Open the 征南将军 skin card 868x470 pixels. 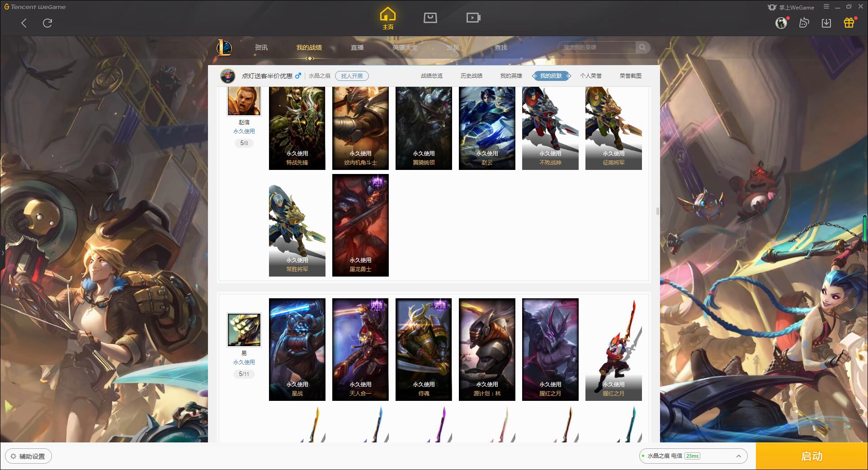point(613,128)
